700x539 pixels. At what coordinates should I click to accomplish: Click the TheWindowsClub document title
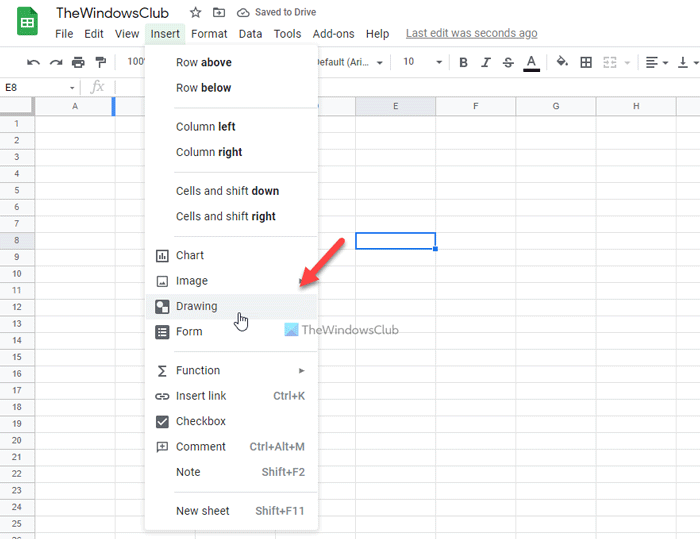pyautogui.click(x=112, y=13)
